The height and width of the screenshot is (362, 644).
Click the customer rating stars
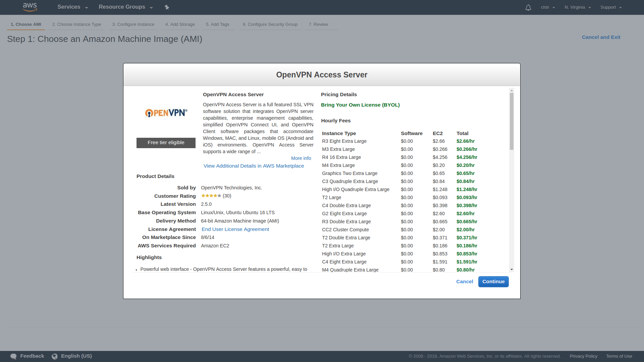click(x=211, y=196)
